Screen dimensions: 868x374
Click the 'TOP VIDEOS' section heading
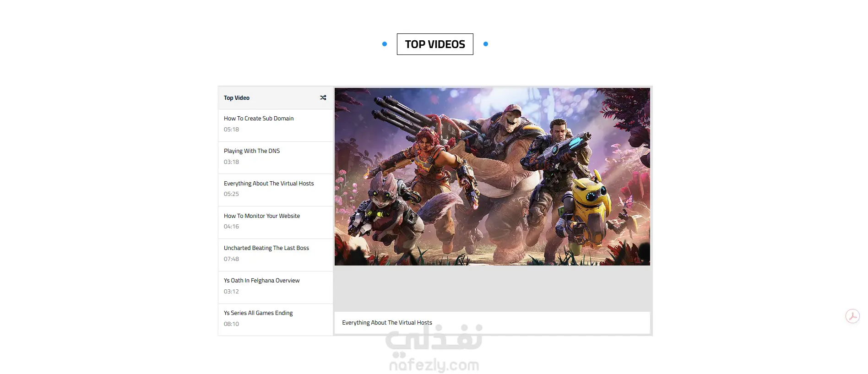click(x=435, y=44)
